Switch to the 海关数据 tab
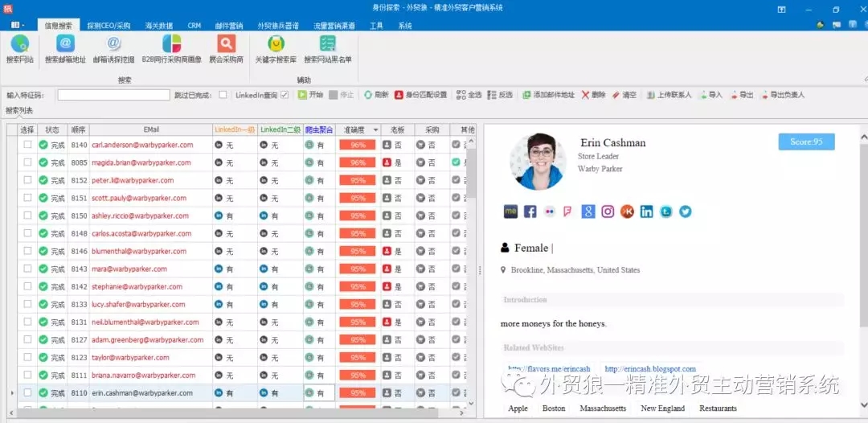This screenshot has width=868, height=423. pyautogui.click(x=159, y=26)
